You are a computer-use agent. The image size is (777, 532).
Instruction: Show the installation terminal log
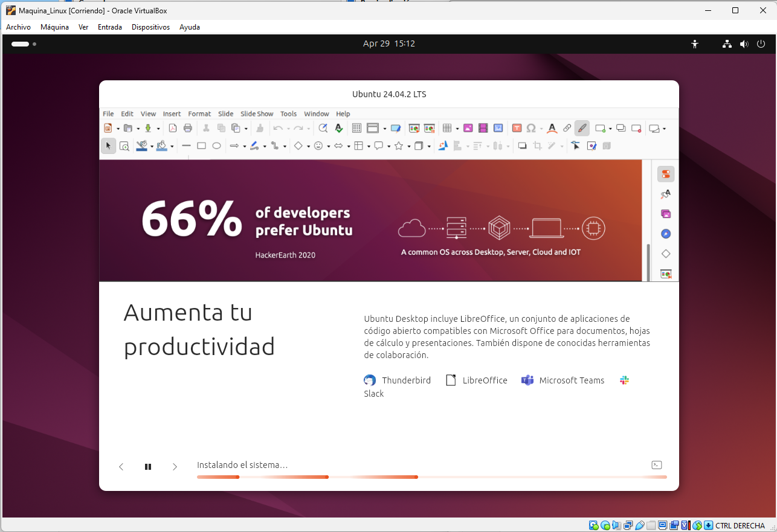pyautogui.click(x=657, y=465)
